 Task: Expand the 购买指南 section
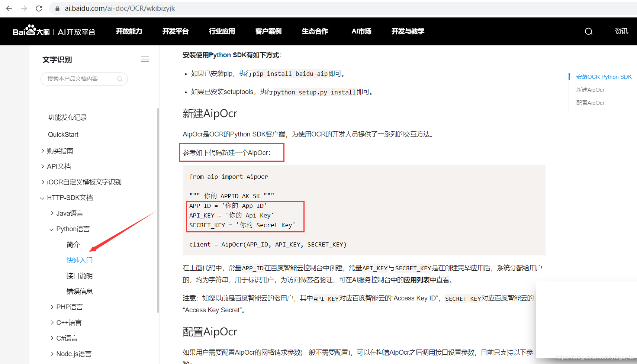(x=43, y=151)
